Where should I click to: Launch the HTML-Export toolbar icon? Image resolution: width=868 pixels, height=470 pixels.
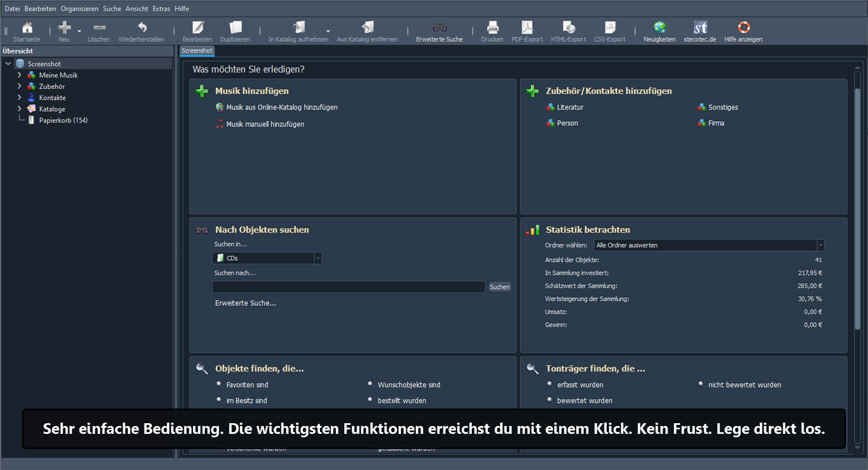tap(568, 32)
